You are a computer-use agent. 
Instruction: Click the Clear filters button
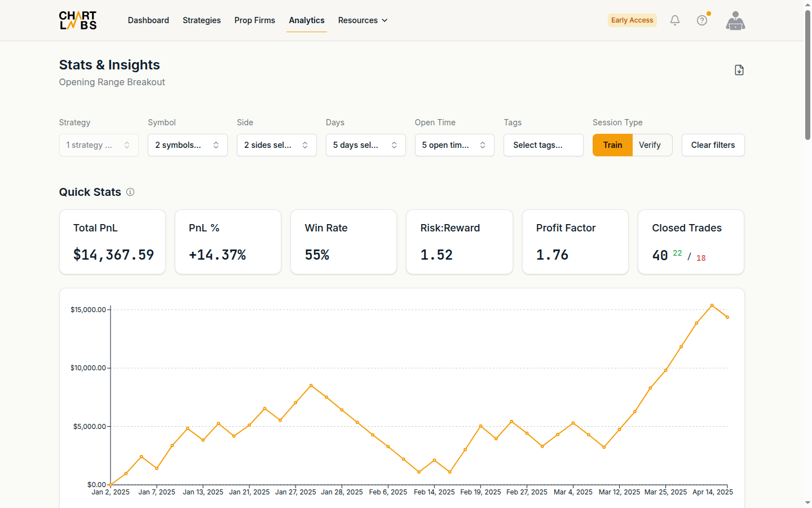click(x=713, y=145)
